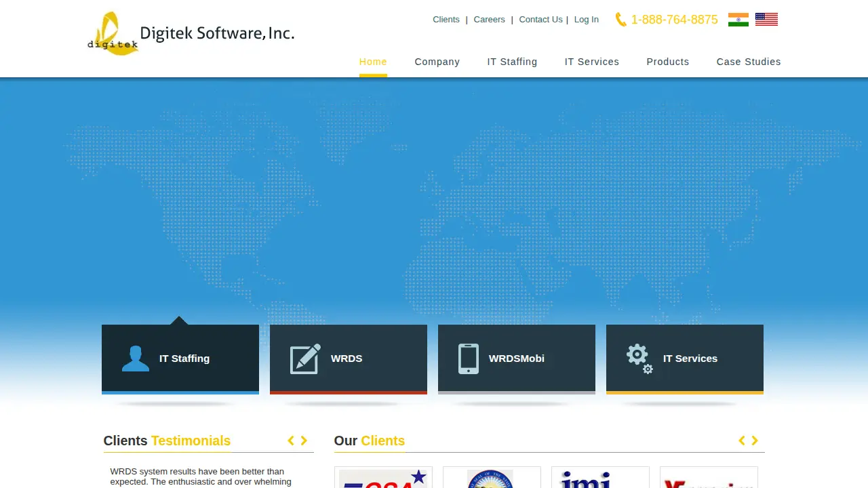
Task: Click the imi client logo
Action: 600,477
